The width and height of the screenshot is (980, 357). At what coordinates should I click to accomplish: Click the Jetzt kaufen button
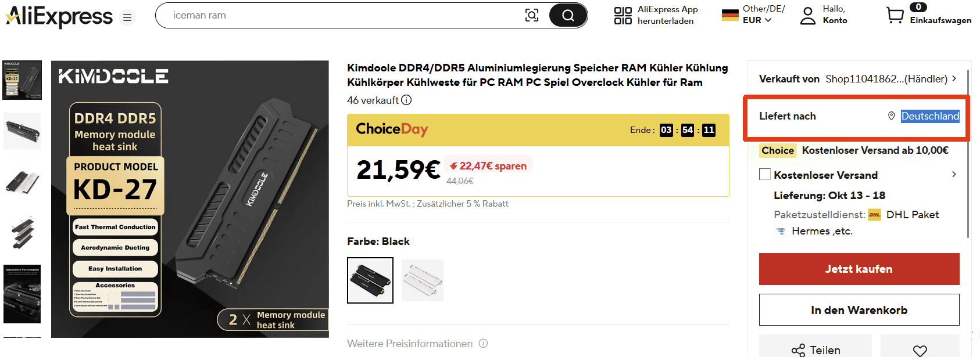(x=859, y=269)
